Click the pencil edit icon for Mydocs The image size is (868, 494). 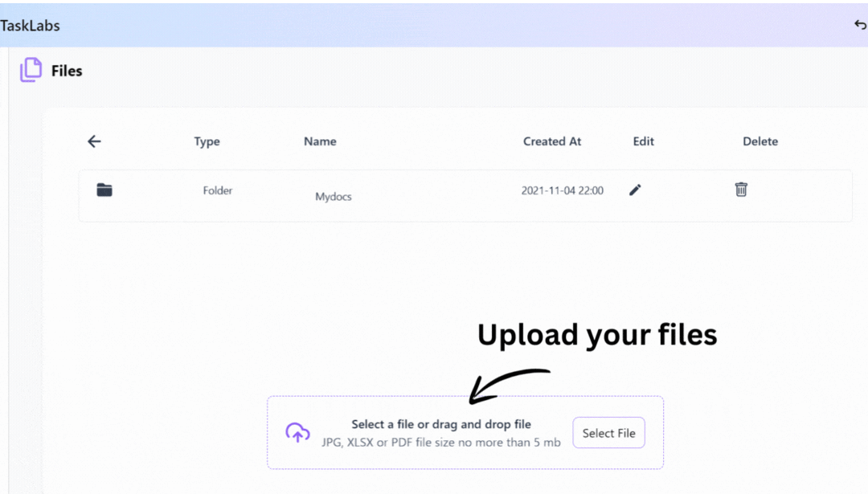coord(635,190)
